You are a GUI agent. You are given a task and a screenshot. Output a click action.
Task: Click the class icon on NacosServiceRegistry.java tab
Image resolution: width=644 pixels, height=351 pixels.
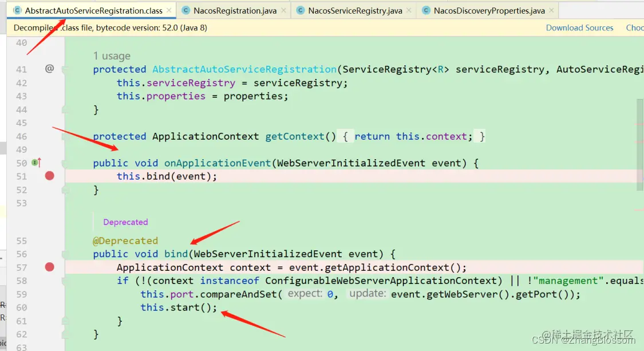point(300,11)
